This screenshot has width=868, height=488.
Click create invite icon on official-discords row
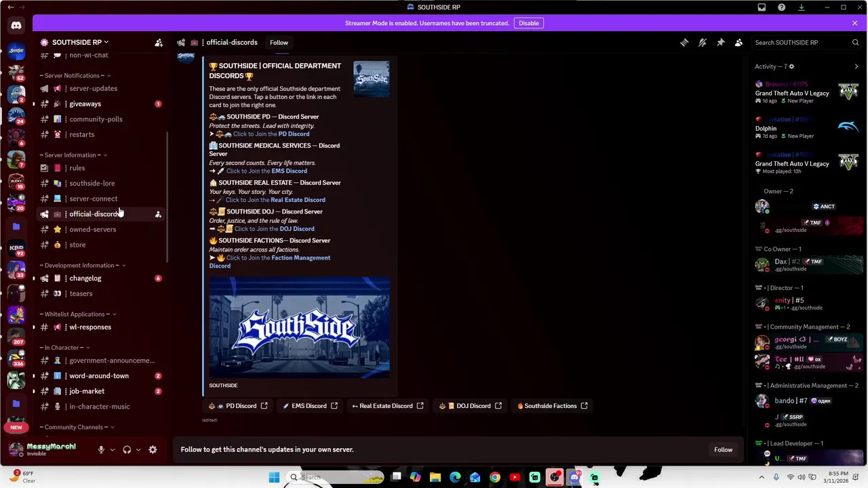click(158, 214)
